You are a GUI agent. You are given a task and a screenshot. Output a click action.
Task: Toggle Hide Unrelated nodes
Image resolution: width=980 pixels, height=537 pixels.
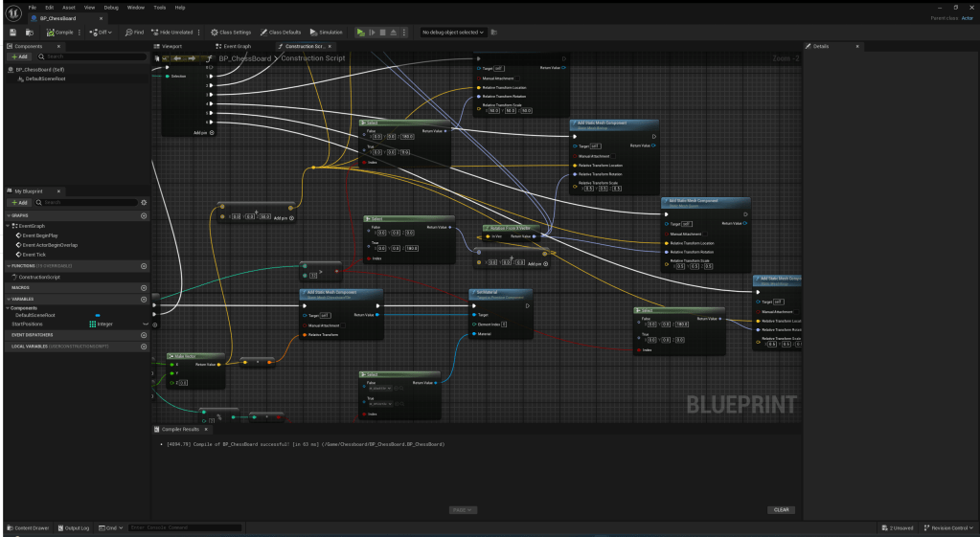pyautogui.click(x=172, y=32)
